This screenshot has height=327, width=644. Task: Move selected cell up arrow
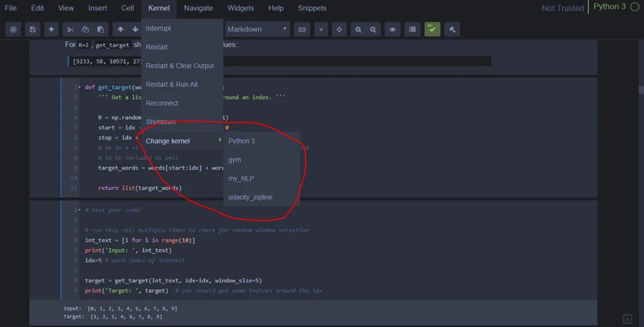[x=120, y=30]
